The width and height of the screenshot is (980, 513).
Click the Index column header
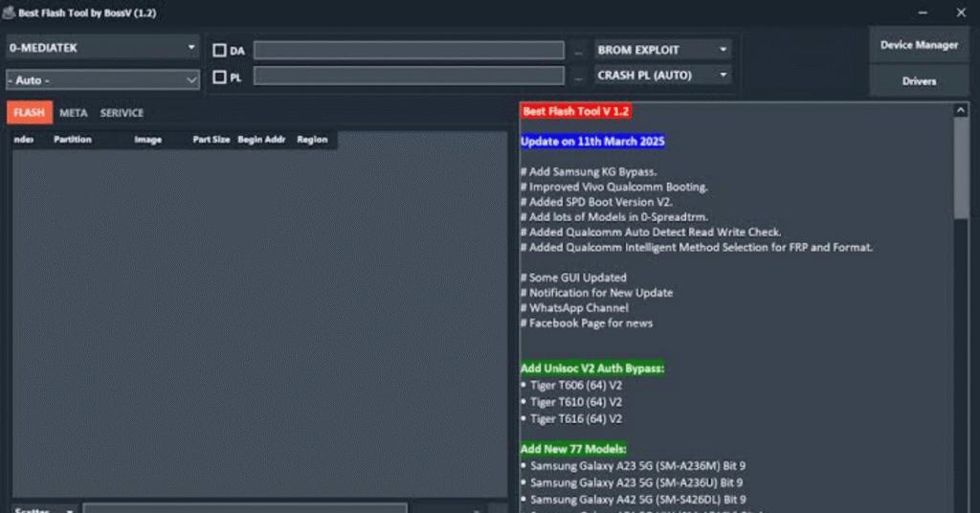[24, 140]
